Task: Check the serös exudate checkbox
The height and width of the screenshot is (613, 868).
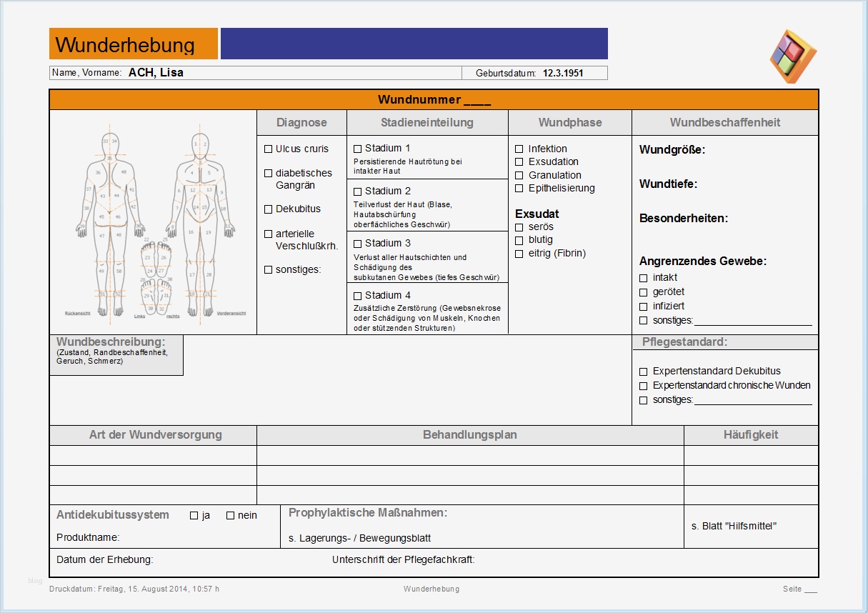Action: (x=517, y=226)
